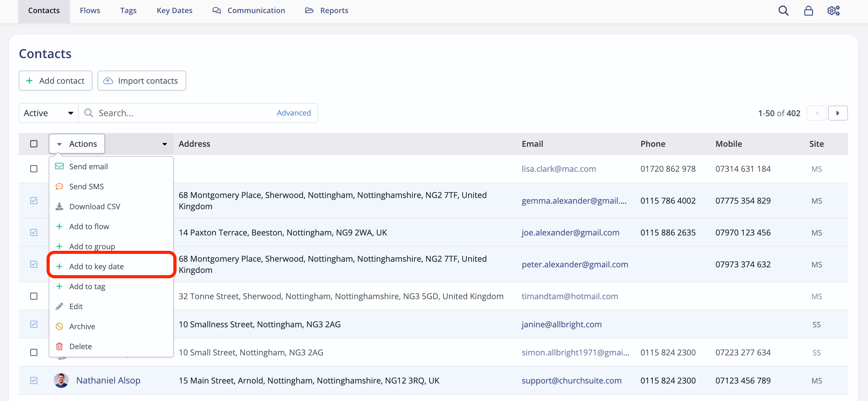
Task: Click Nathaniel Alsop's profile picture thumbnail
Action: 61,380
